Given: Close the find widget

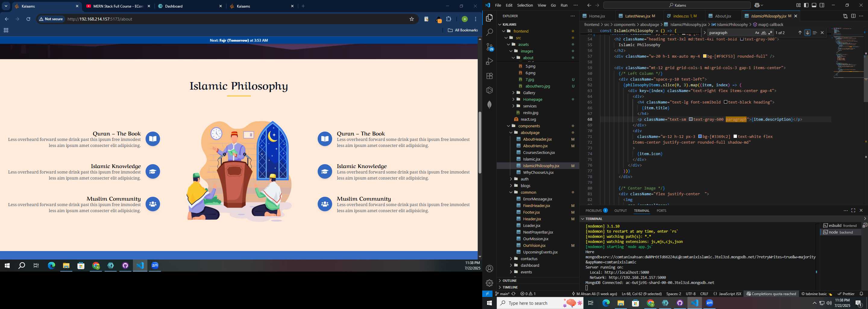Looking at the screenshot, I should click(822, 33).
